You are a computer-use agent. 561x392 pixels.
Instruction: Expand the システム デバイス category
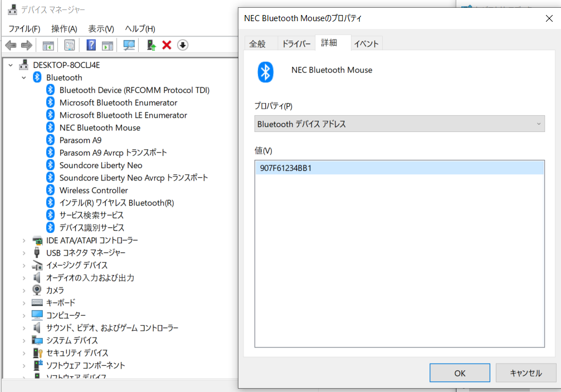click(24, 341)
